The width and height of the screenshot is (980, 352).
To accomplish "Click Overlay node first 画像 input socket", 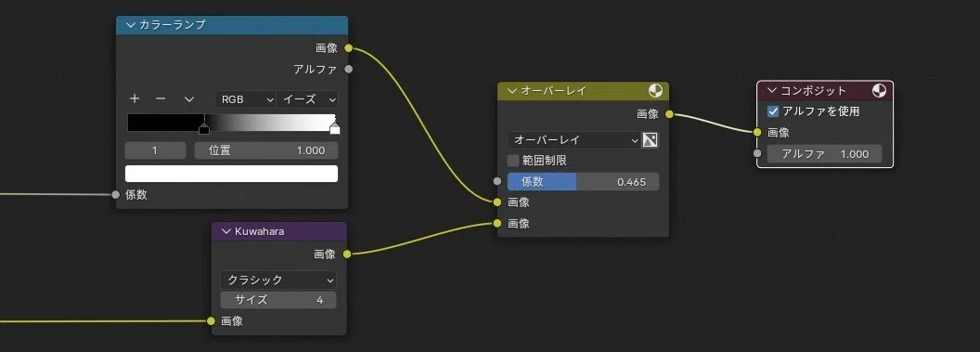I will pyautogui.click(x=497, y=202).
